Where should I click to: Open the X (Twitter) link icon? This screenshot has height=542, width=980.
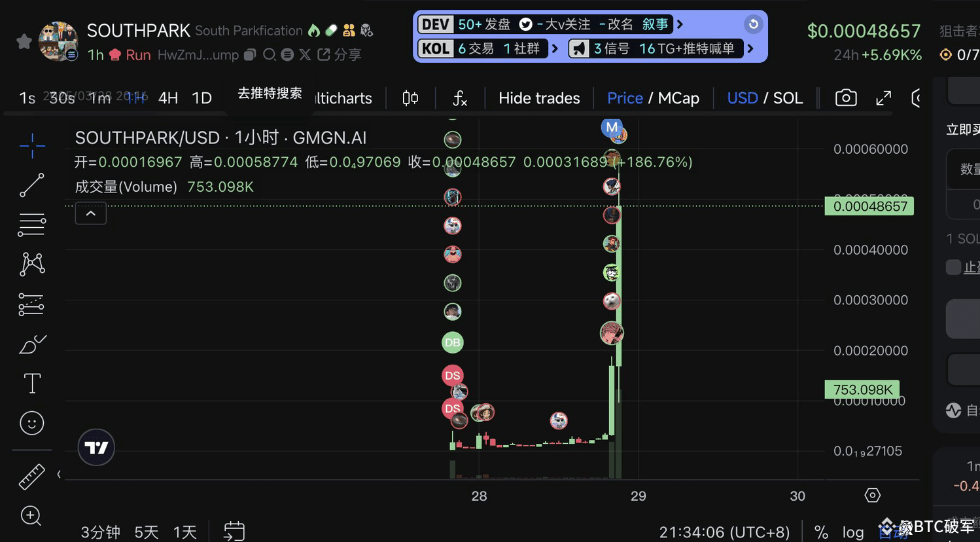(x=305, y=55)
